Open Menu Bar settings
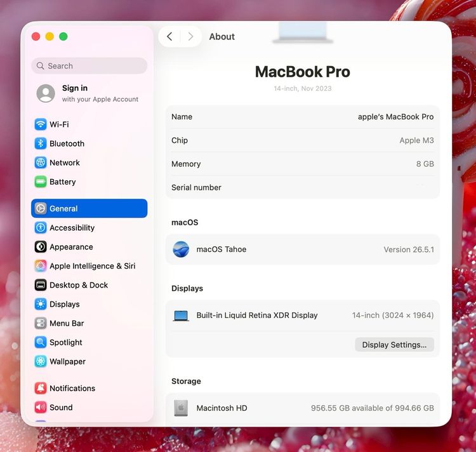The image size is (476, 452). 89,323
